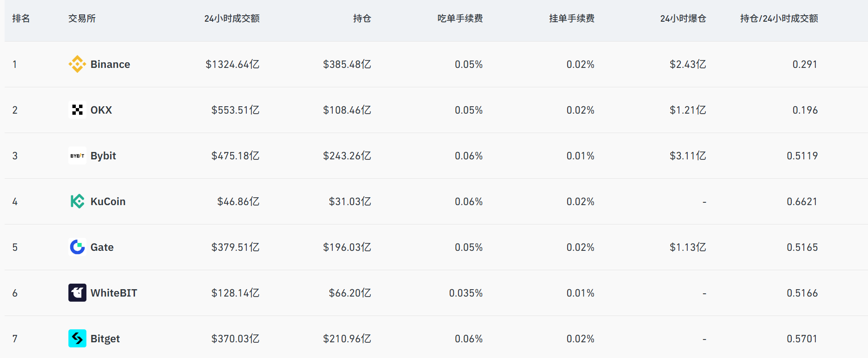Select the Binance exchange row icon

pyautogui.click(x=77, y=64)
